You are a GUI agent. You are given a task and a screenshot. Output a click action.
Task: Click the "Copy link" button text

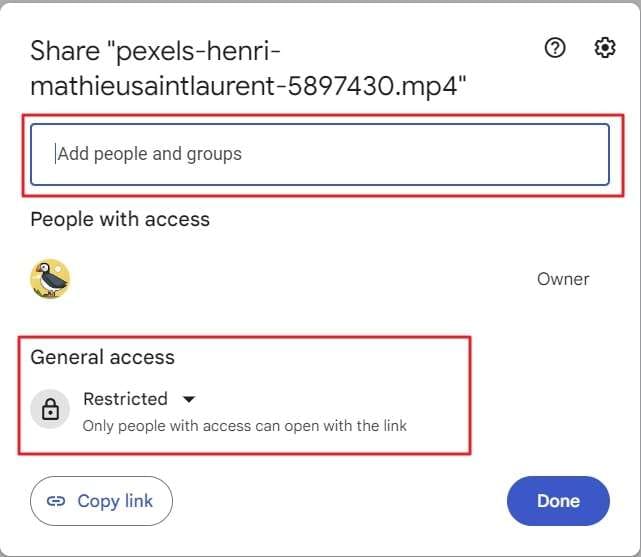(115, 501)
